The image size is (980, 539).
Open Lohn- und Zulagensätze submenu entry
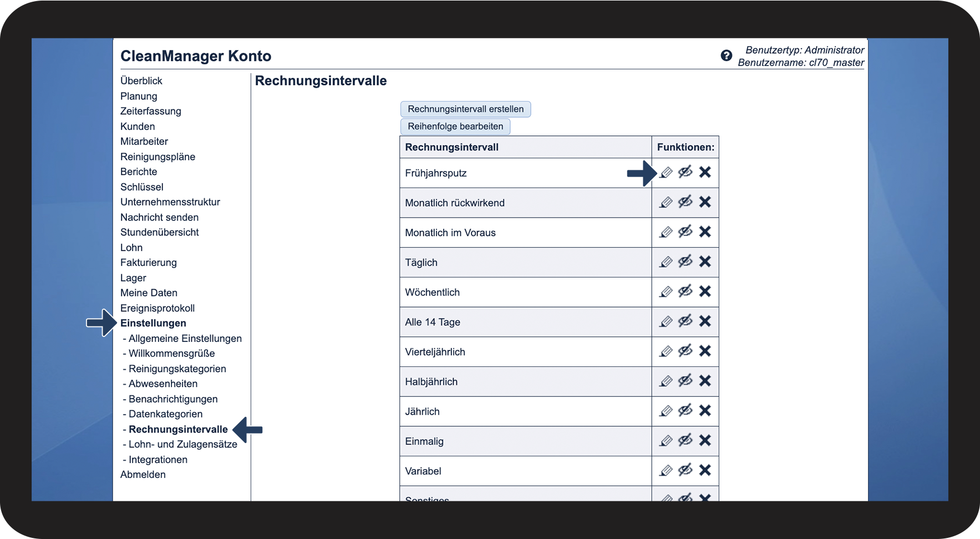[182, 444]
